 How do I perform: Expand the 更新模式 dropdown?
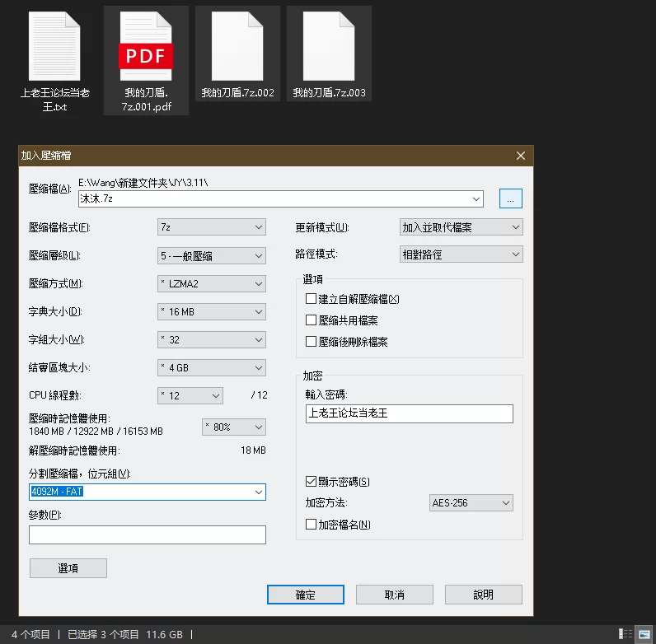tap(461, 227)
